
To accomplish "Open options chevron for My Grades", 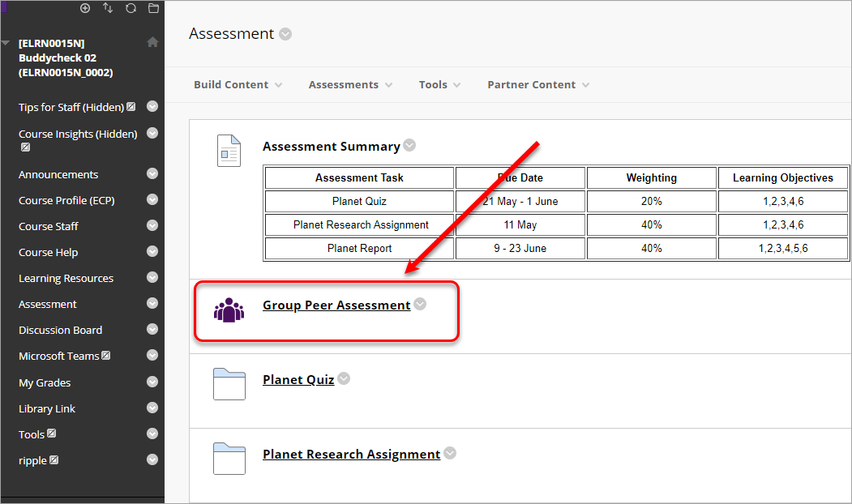I will tap(152, 382).
